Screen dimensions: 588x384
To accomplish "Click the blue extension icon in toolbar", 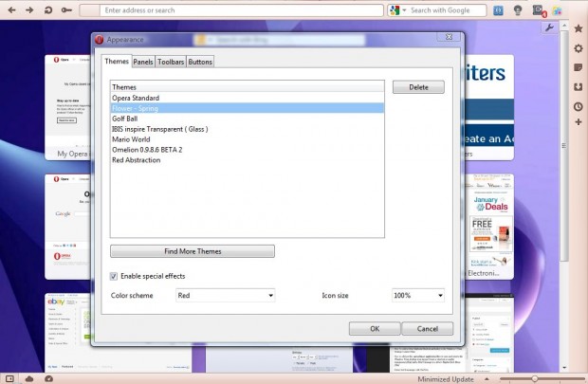I will (498, 10).
